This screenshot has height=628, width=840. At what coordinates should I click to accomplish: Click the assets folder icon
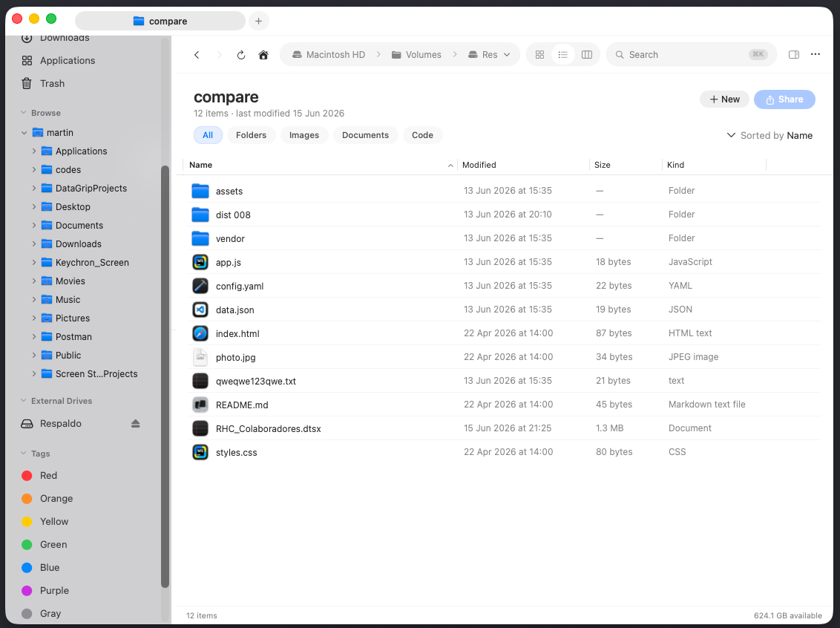200,191
